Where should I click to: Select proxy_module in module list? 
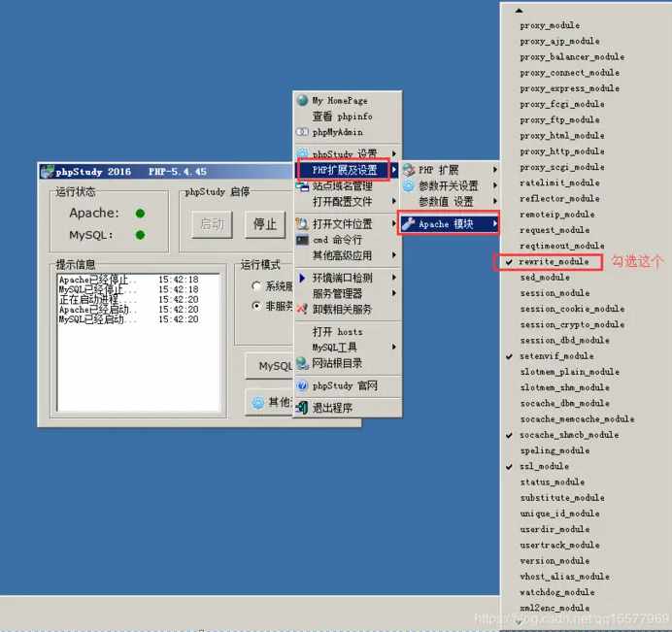click(550, 25)
